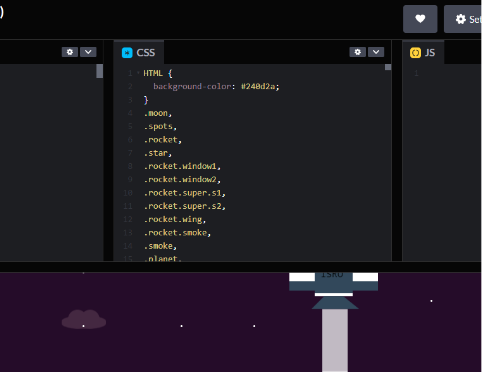Click the .rocket.window2, line

point(182,179)
